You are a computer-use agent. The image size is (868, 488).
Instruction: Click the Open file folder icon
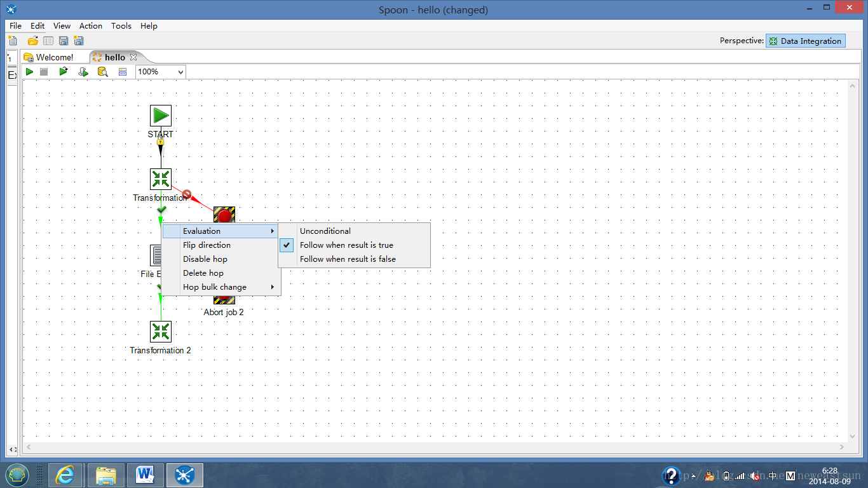[x=33, y=41]
